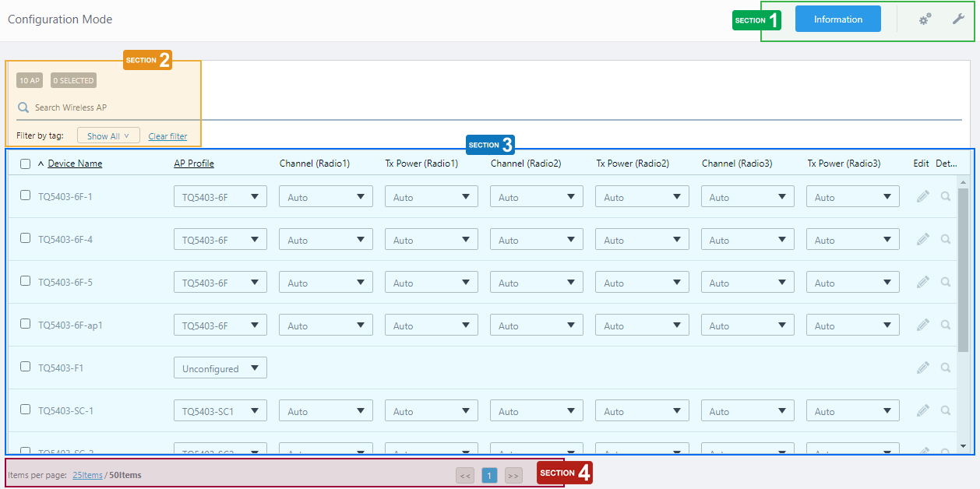Screen dimensions: 980x489
Task: Check the select-all checkbox in table header
Action: 26,164
